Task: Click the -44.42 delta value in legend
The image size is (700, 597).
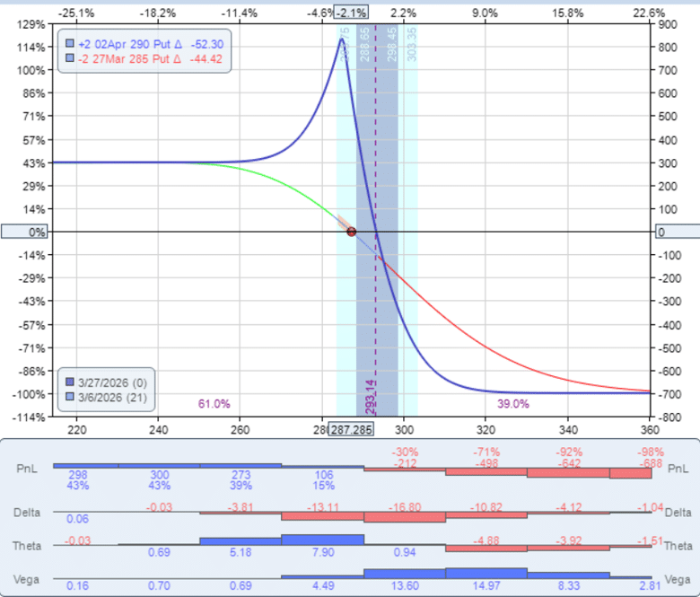Action: coord(206,59)
